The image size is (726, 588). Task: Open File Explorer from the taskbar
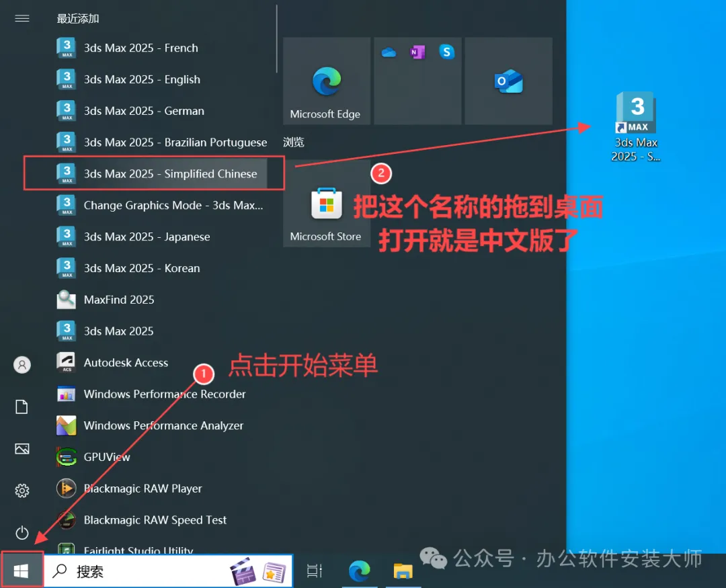click(403, 571)
